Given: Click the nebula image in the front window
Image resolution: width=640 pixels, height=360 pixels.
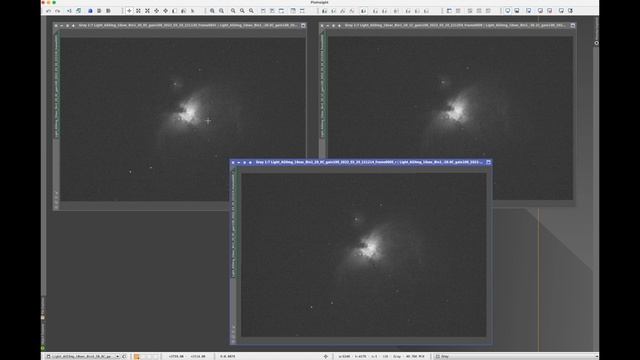Looking at the screenshot, I should 364,255.
